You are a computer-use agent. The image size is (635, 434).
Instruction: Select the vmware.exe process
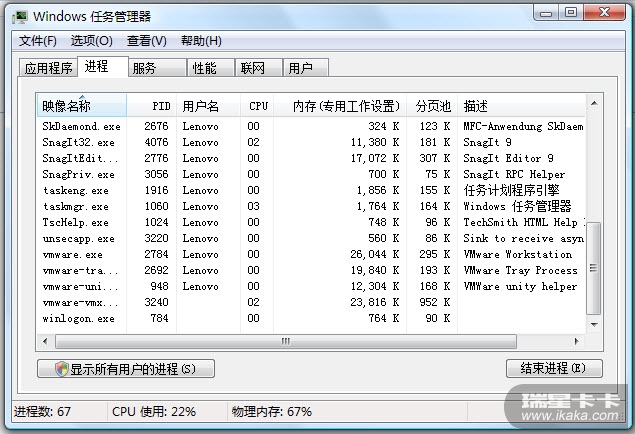pos(311,254)
